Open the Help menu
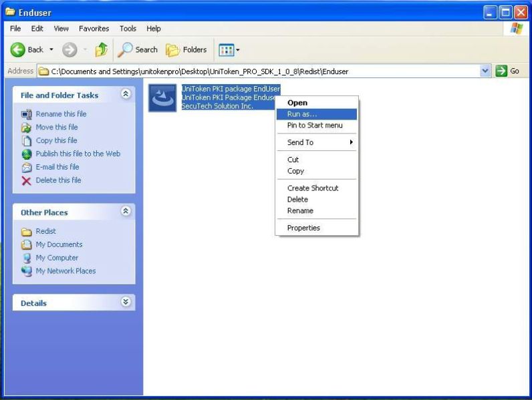532x400 pixels. (153, 29)
